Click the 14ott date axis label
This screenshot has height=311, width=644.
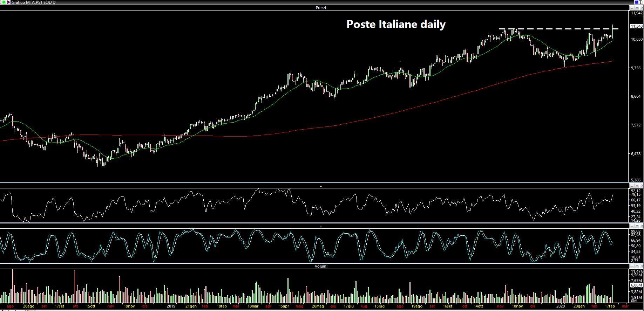coord(478,306)
